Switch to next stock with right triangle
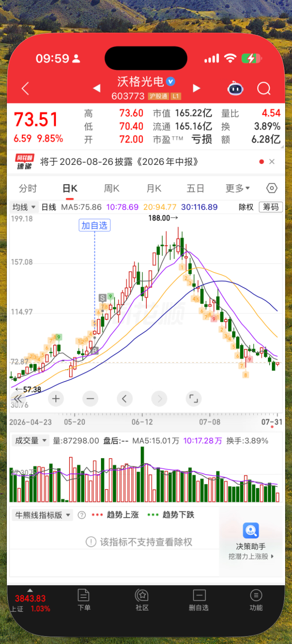 (x=197, y=88)
